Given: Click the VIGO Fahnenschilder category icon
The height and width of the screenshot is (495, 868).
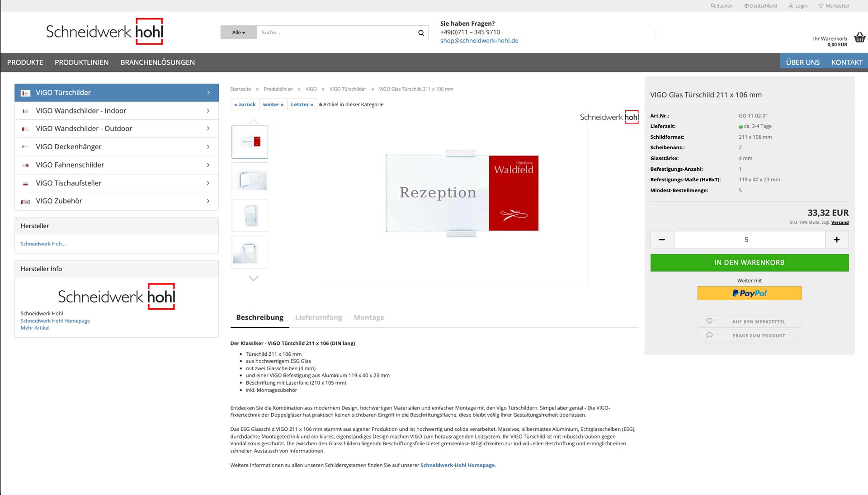Looking at the screenshot, I should tap(26, 165).
